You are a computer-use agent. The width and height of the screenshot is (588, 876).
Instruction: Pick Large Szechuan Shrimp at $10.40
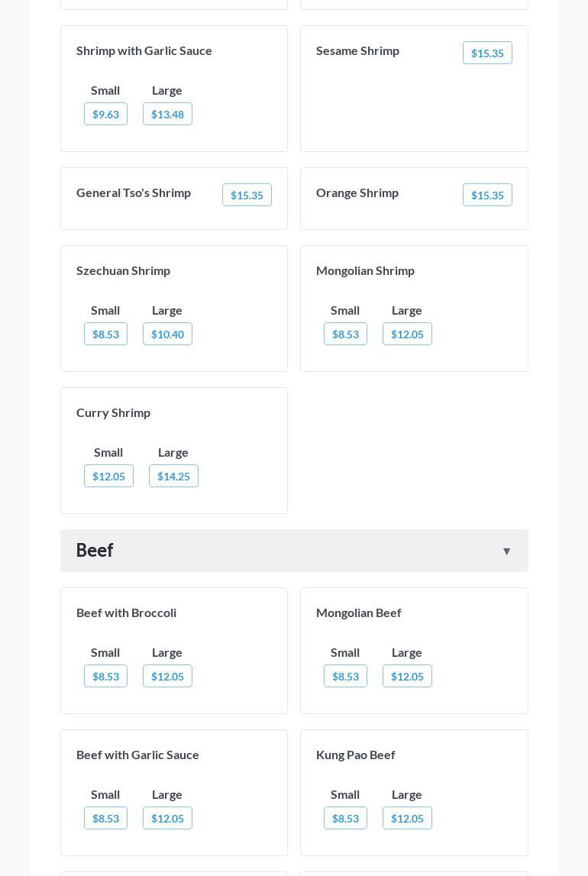[167, 335]
